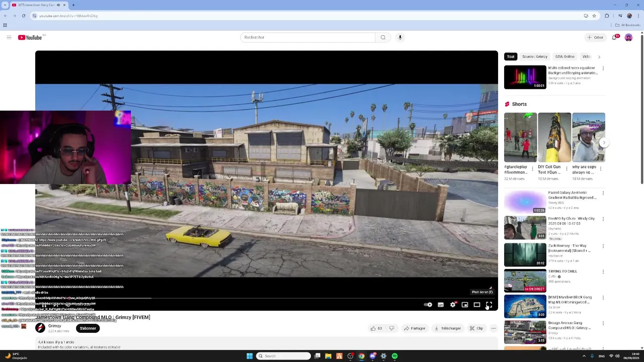Open the DIY Coil Gun short
This screenshot has width=644, height=362.
click(x=554, y=137)
